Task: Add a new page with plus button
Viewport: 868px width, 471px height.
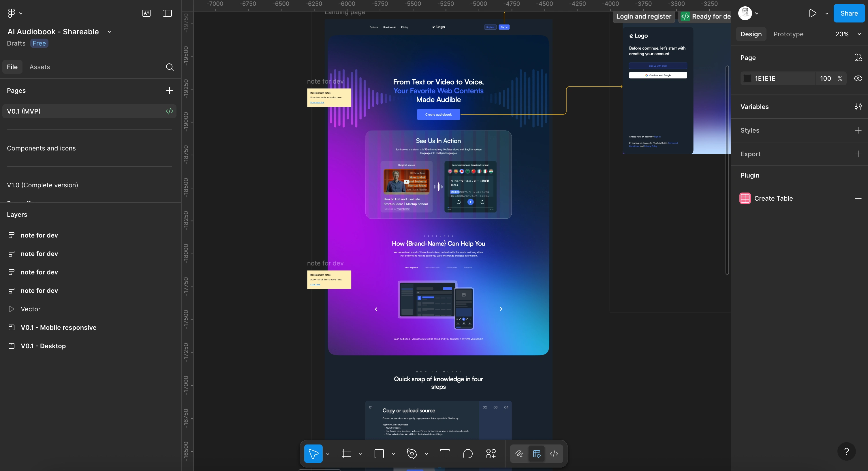Action: tap(170, 91)
